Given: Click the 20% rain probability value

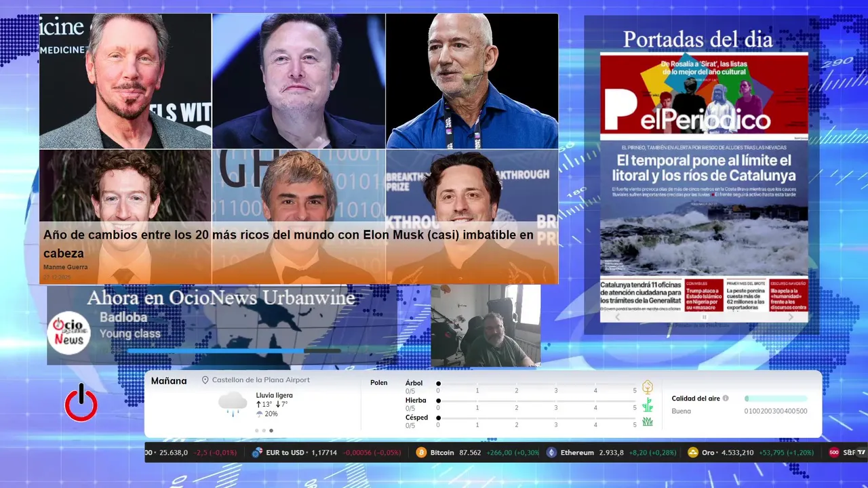Looking at the screenshot, I should pyautogui.click(x=271, y=414).
